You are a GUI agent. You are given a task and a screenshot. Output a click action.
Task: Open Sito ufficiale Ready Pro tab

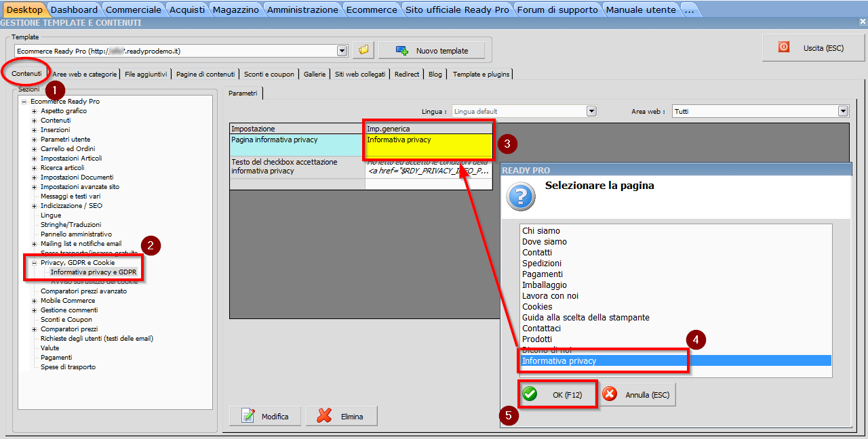[x=457, y=9]
